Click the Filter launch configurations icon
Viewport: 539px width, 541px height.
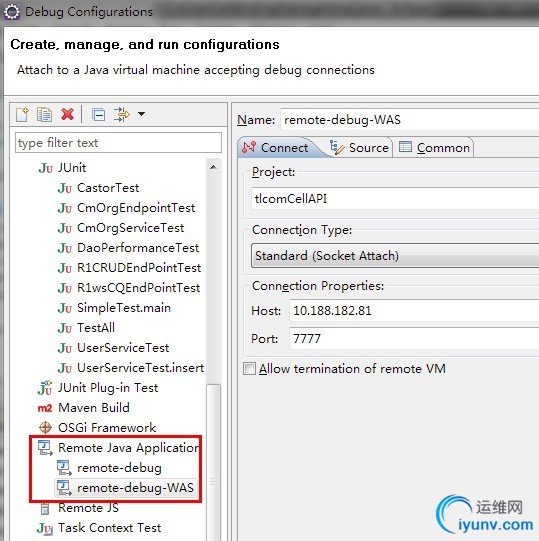coord(121,114)
